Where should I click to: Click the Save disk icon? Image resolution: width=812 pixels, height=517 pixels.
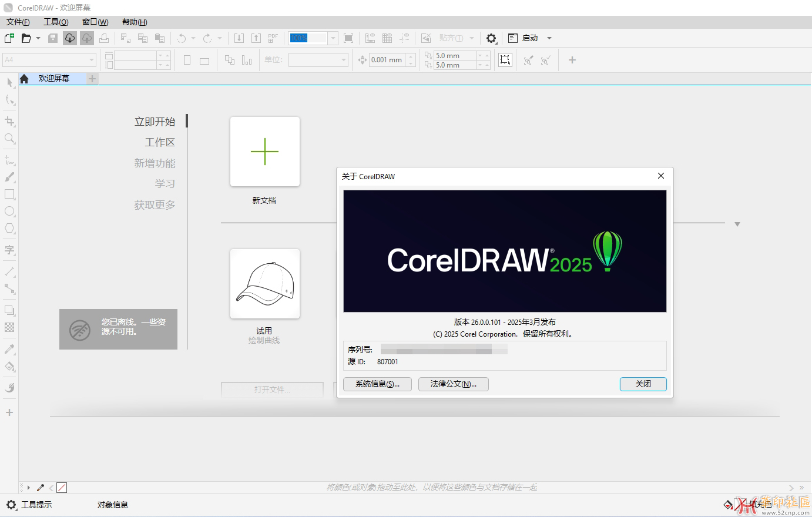coord(53,38)
